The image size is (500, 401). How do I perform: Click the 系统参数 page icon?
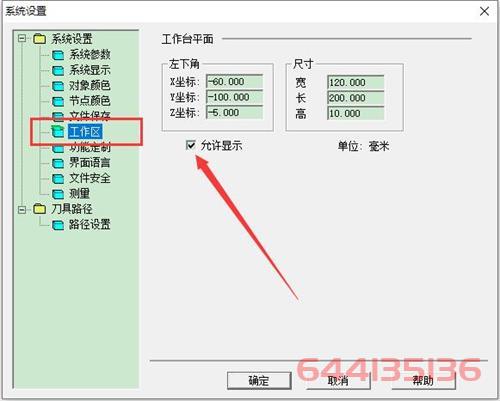pos(58,55)
